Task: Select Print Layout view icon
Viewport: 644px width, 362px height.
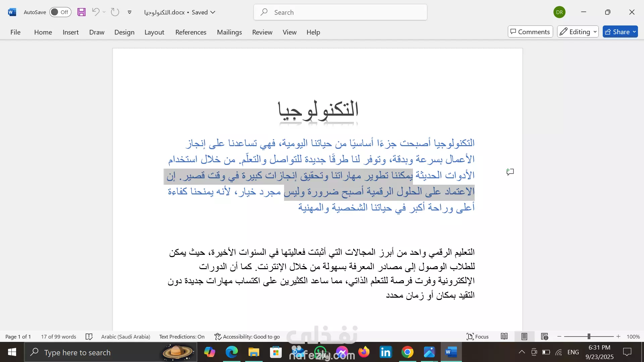Action: coord(524,337)
